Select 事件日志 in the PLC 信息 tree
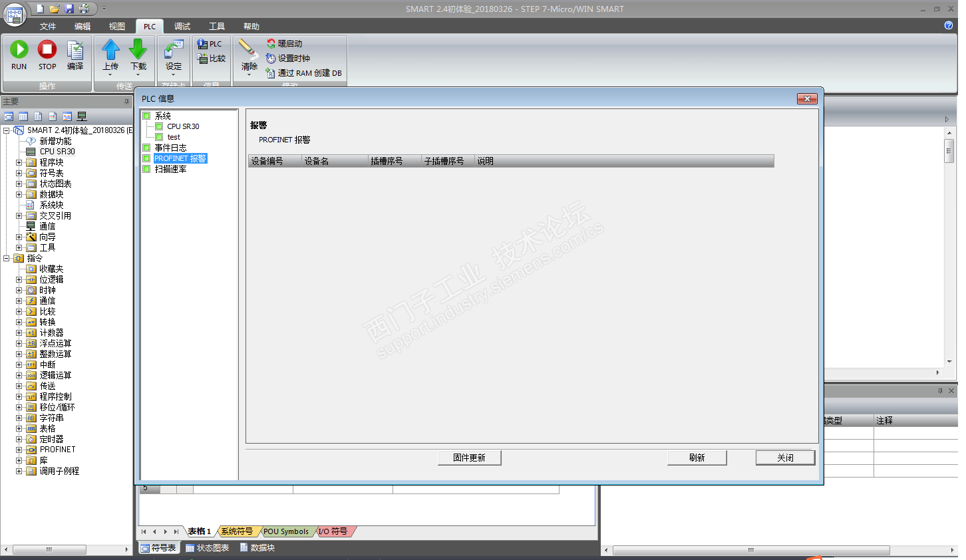The image size is (966, 560). (170, 148)
